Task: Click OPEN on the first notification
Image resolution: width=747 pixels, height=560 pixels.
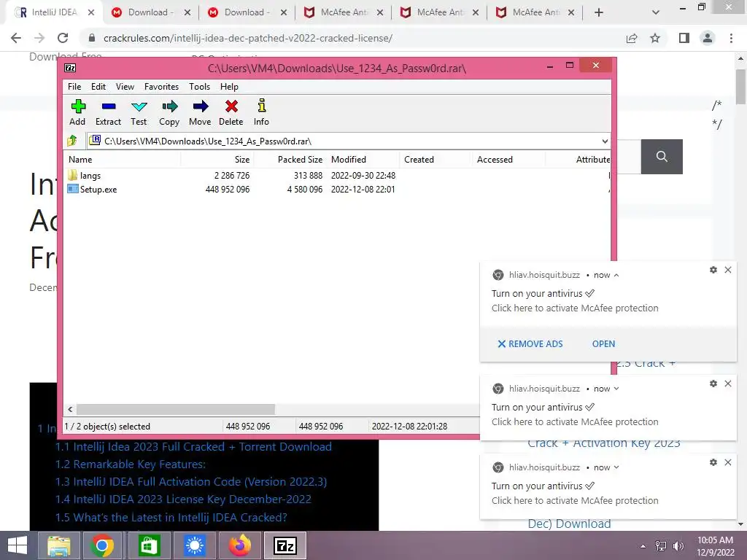Action: [x=603, y=344]
